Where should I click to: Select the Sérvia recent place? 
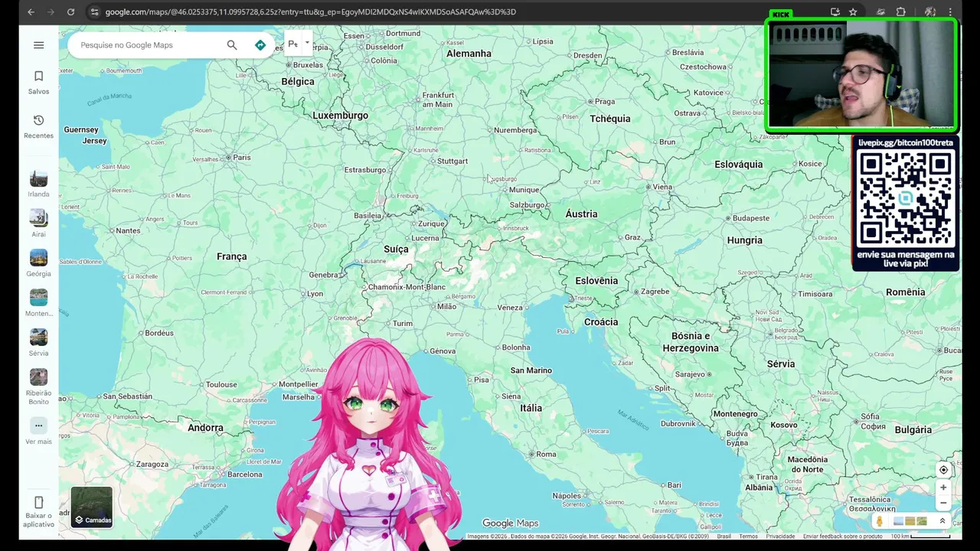point(38,343)
